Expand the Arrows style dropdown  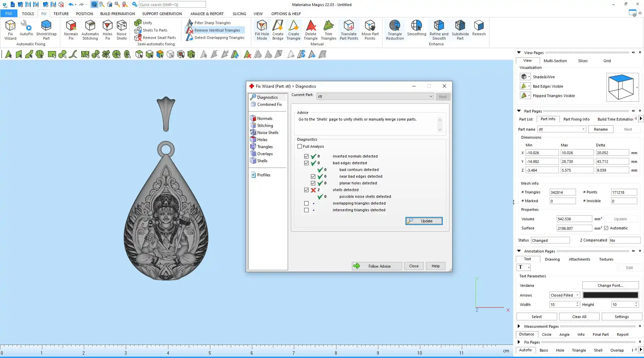577,295
